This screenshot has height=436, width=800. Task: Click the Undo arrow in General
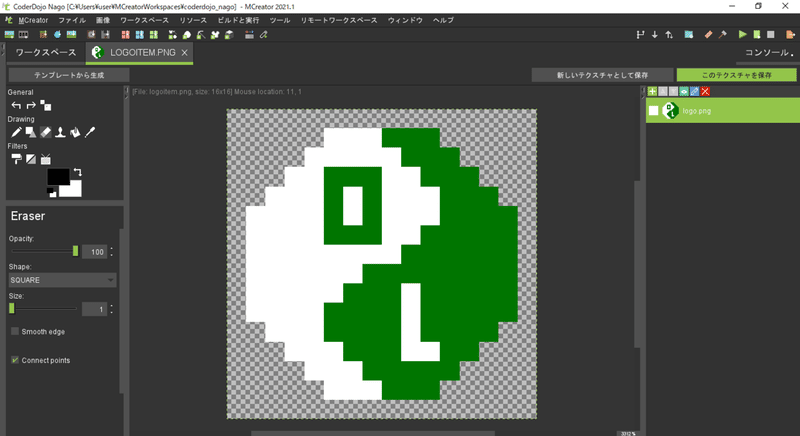pos(16,105)
